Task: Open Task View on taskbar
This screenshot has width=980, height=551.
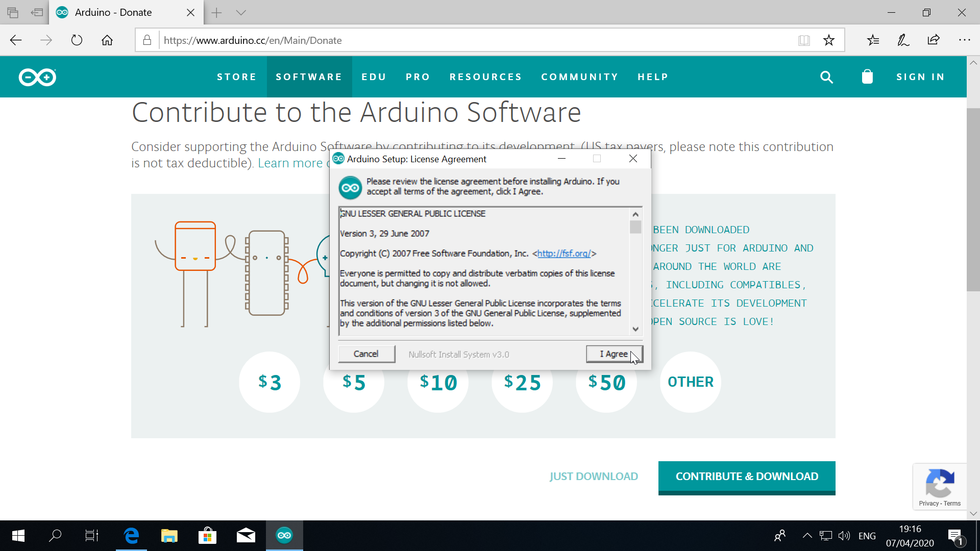Action: point(92,536)
